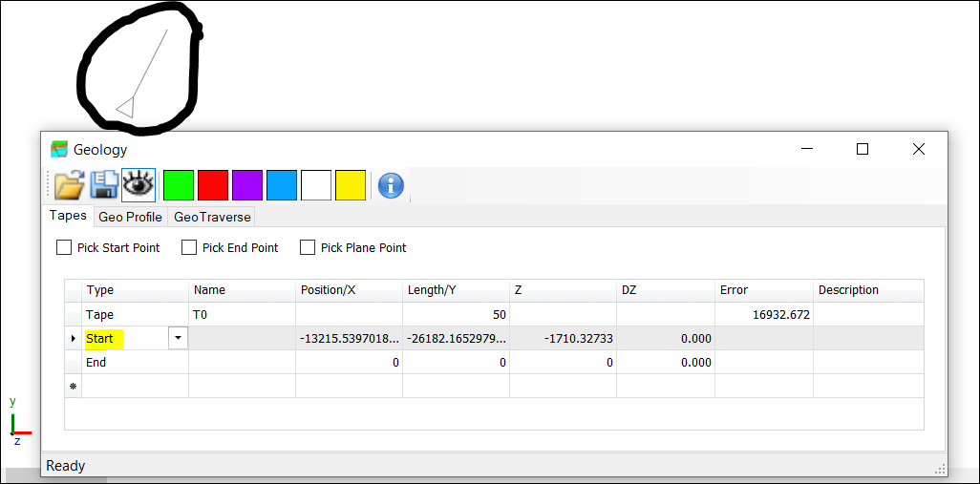Check the Pick End Point box

click(189, 247)
